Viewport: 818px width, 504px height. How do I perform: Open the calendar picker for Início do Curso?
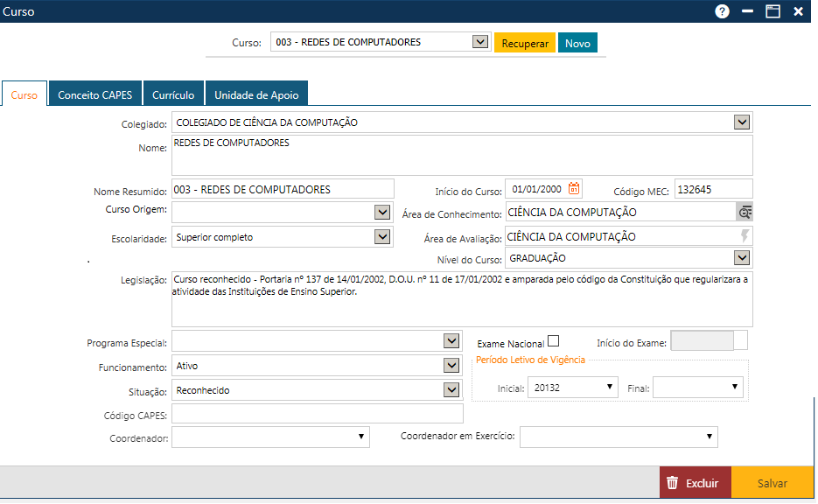coord(574,188)
